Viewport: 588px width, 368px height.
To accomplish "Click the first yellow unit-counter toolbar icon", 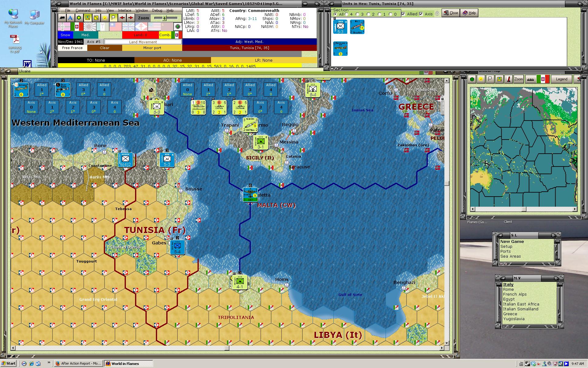I will [88, 18].
